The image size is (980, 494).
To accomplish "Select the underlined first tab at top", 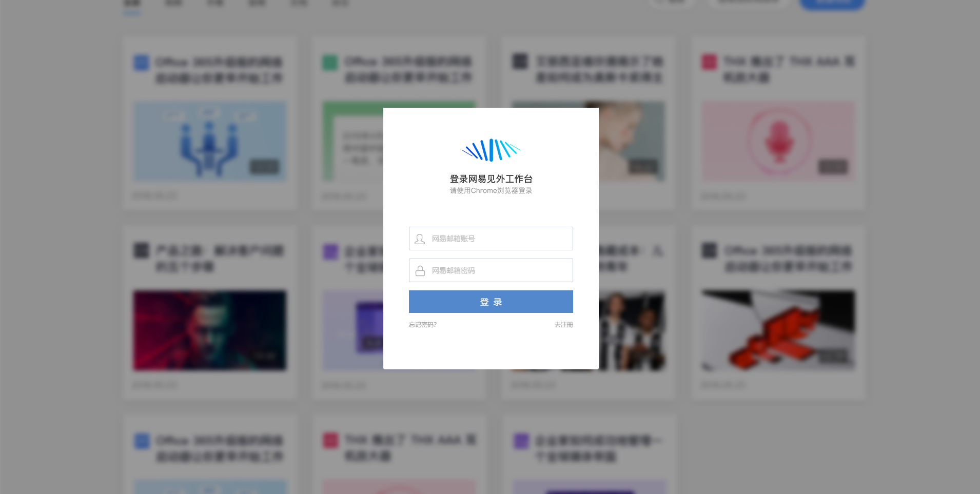I will (x=132, y=5).
